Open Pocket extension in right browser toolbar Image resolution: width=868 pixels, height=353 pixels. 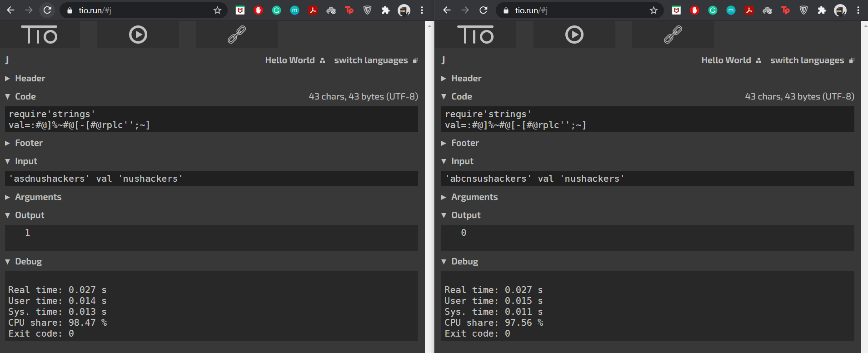click(x=676, y=10)
